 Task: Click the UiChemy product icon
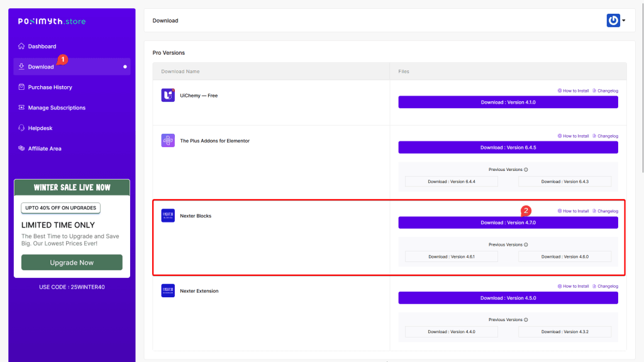tap(168, 96)
